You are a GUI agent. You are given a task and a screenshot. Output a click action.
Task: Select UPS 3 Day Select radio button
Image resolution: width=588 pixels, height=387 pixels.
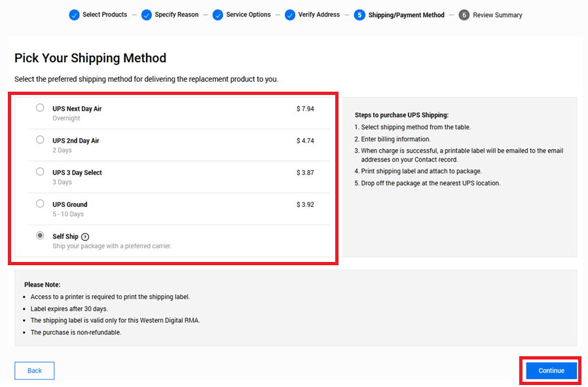pos(40,172)
